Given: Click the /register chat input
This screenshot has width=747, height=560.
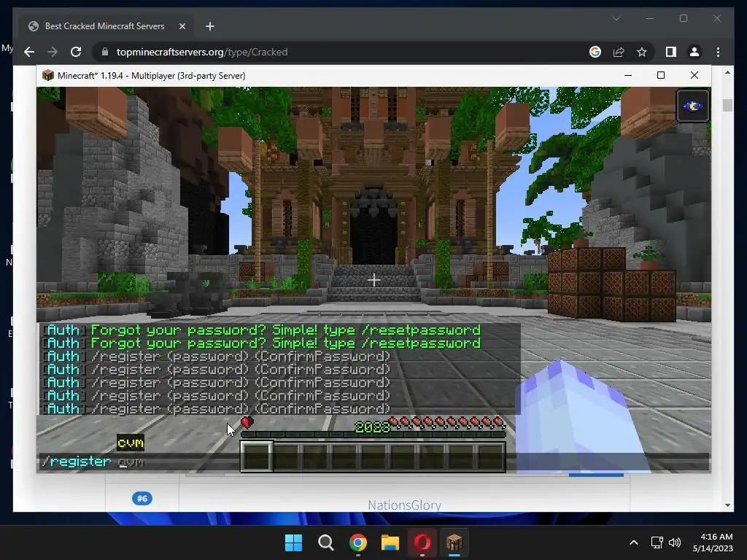Looking at the screenshot, I should pos(374,462).
